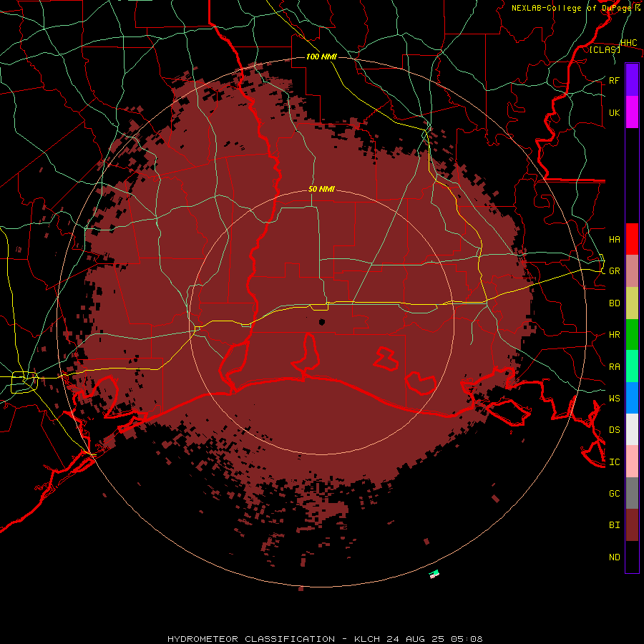Click the BI maroon legend swatch

pos(632,525)
